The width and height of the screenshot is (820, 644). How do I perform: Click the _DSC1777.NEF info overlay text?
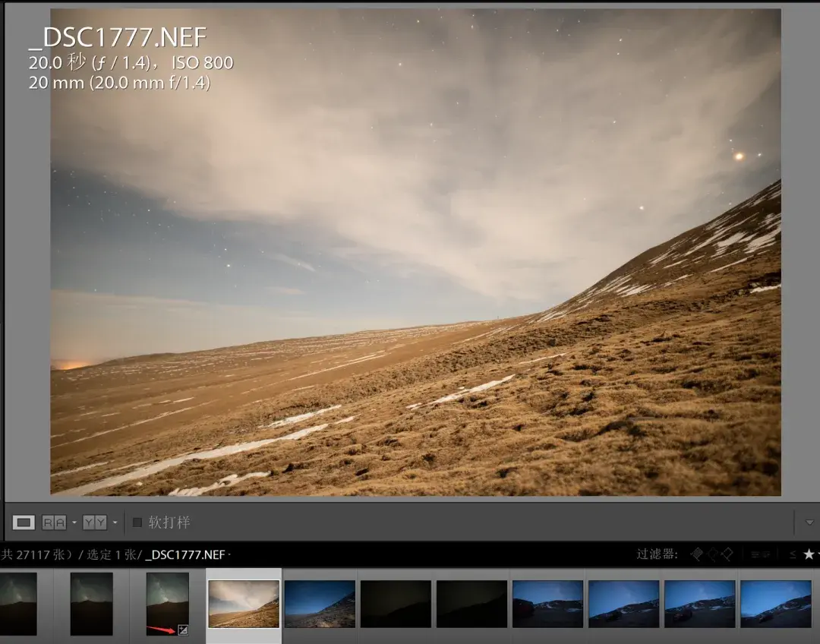(118, 37)
